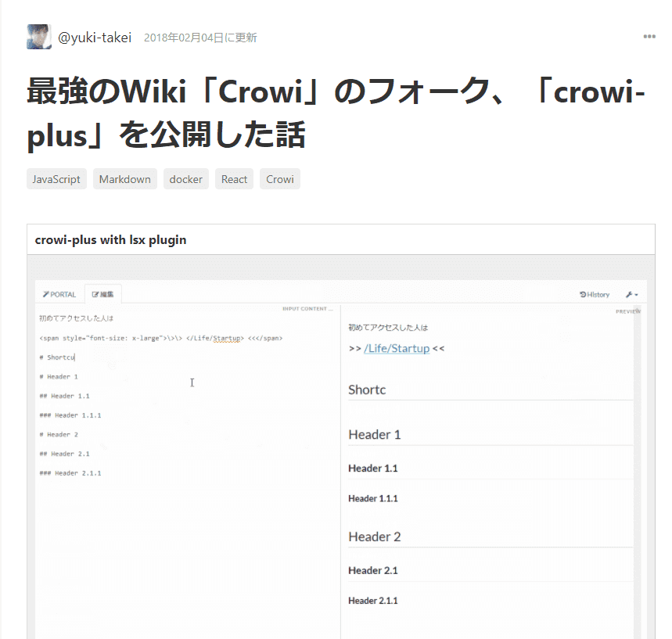The width and height of the screenshot is (672, 639).
Task: Browse the React tag
Action: pos(234,179)
